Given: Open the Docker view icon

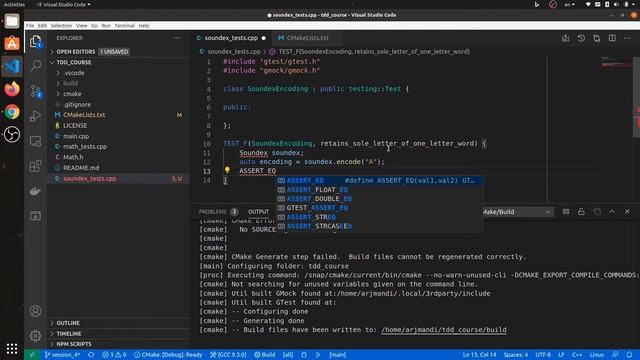Looking at the screenshot, I should (36, 191).
